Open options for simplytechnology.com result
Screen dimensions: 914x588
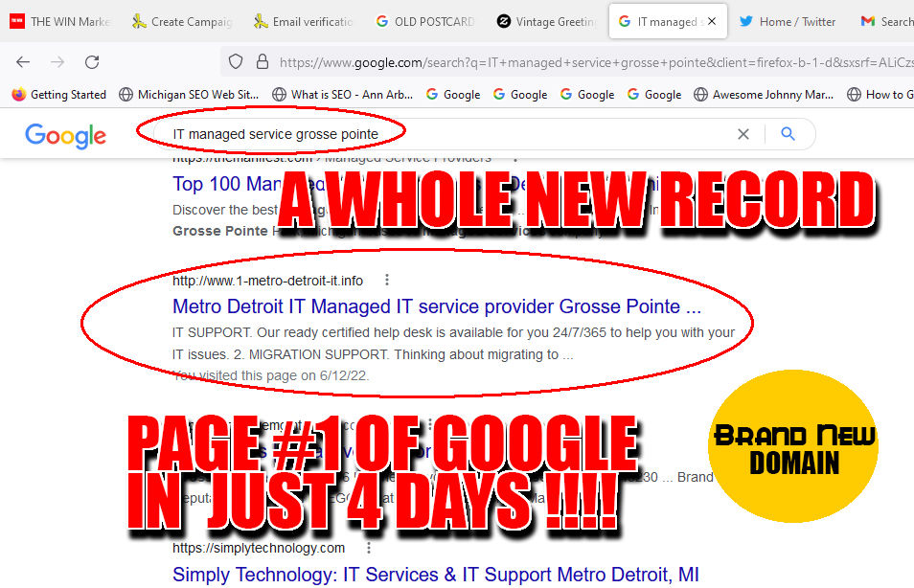(x=369, y=548)
